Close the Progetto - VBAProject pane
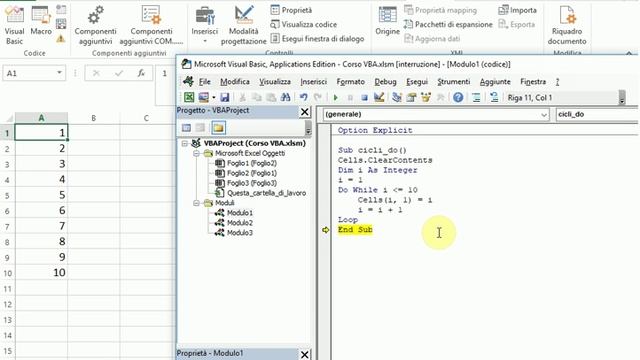The width and height of the screenshot is (640, 360). [x=304, y=111]
